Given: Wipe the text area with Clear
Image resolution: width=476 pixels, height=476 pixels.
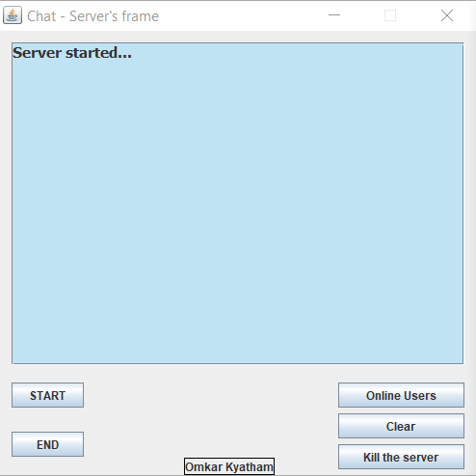Looking at the screenshot, I should coord(401,426).
